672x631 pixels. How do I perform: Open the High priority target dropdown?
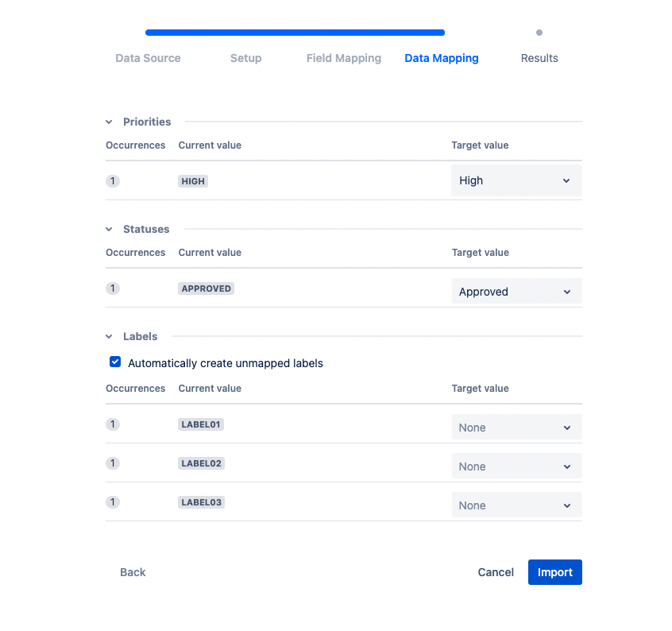516,180
